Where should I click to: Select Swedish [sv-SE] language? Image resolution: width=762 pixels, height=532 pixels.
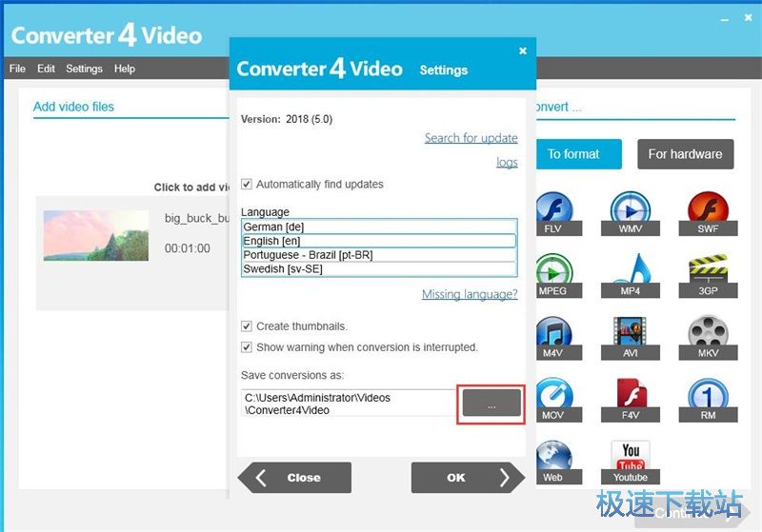tap(379, 269)
